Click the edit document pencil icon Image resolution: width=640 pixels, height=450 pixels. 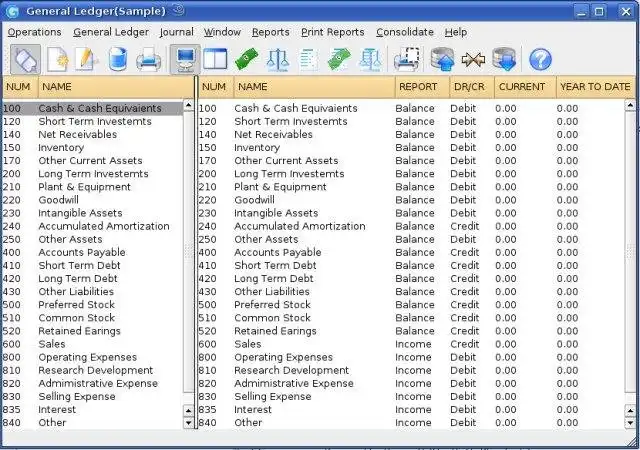[x=87, y=60]
